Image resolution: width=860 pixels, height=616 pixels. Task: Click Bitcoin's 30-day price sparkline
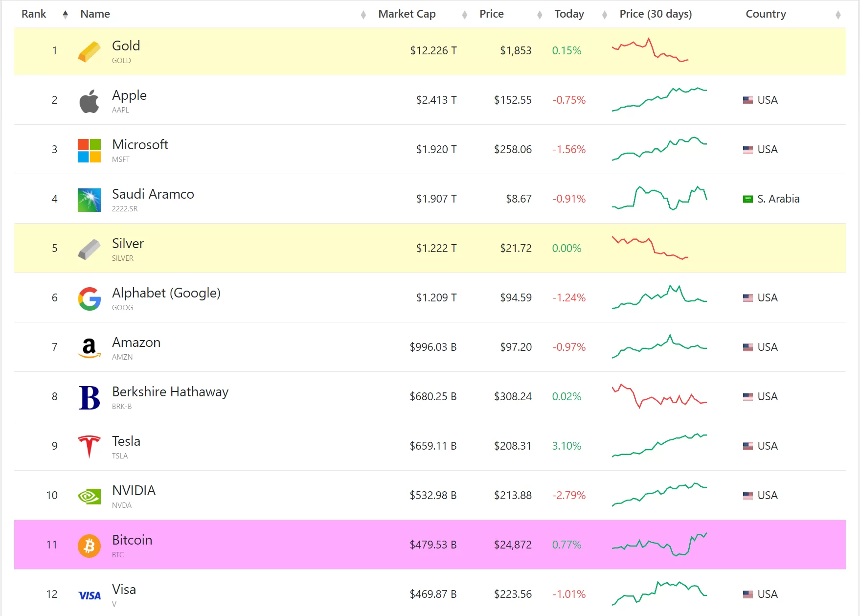coord(659,544)
